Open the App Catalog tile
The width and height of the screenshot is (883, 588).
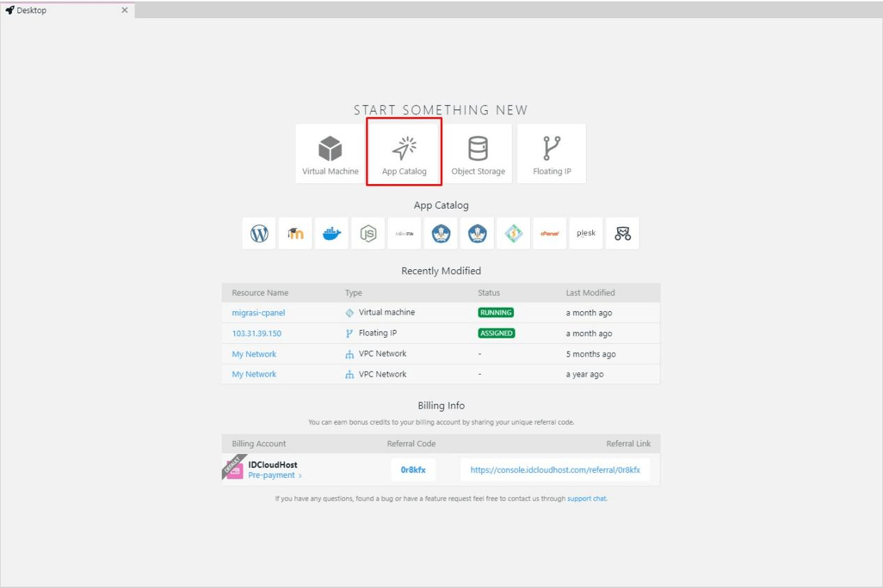(404, 152)
